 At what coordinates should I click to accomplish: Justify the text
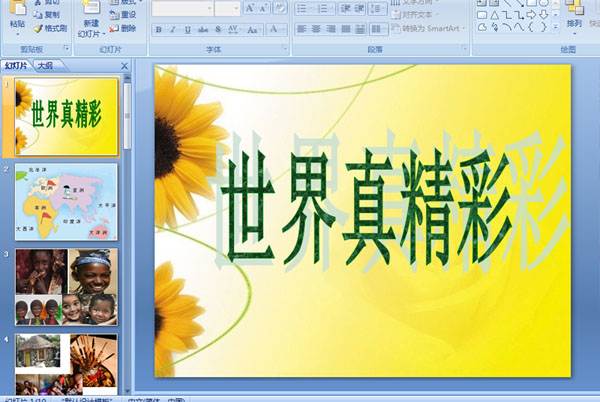(x=346, y=29)
